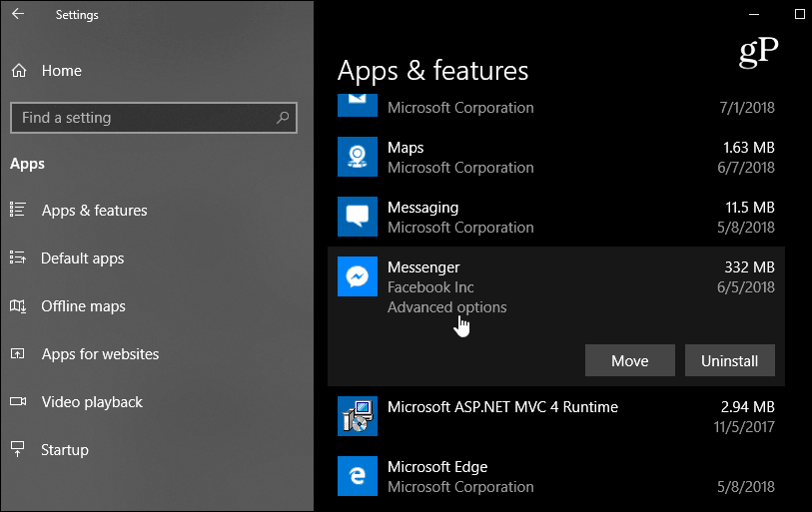Focus the Find a setting search box
The width and height of the screenshot is (812, 512).
pos(154,118)
